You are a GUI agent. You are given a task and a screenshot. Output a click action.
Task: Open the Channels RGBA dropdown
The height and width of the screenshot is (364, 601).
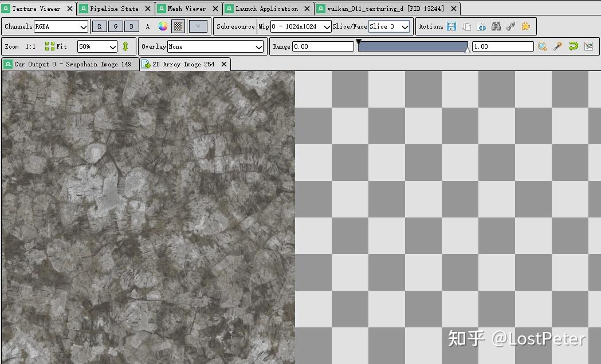click(61, 26)
